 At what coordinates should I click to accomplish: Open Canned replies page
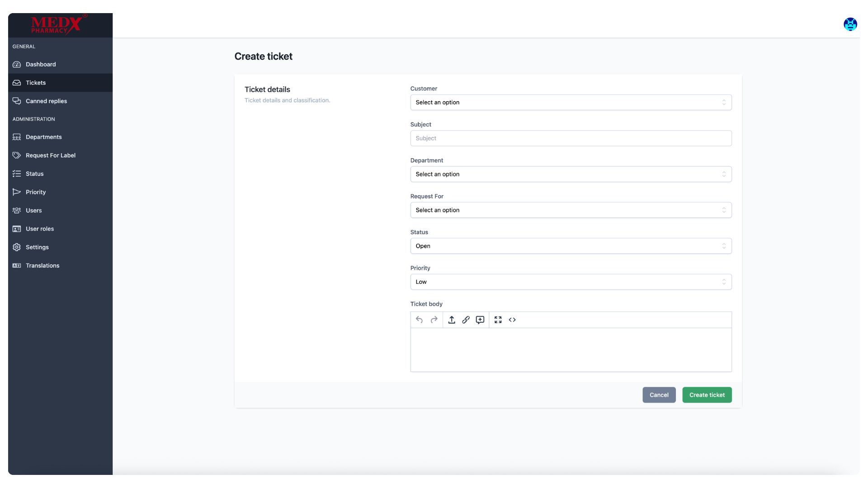[x=60, y=101]
